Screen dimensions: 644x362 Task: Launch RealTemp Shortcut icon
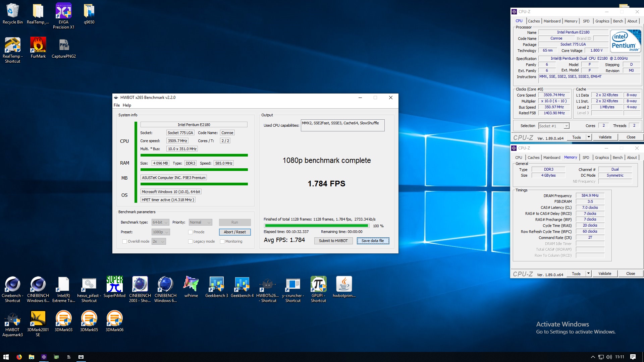coord(13,50)
